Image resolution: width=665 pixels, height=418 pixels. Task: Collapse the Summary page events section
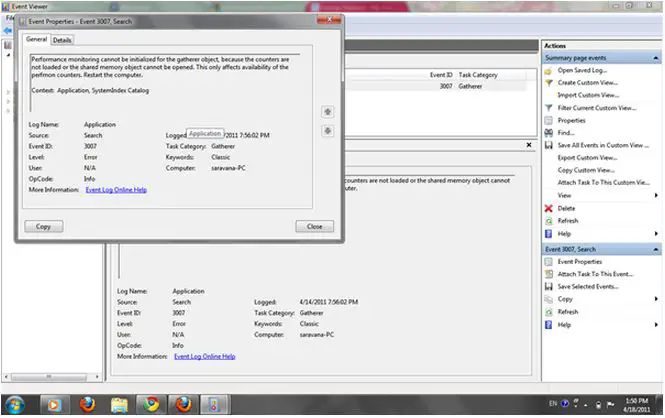pyautogui.click(x=655, y=58)
